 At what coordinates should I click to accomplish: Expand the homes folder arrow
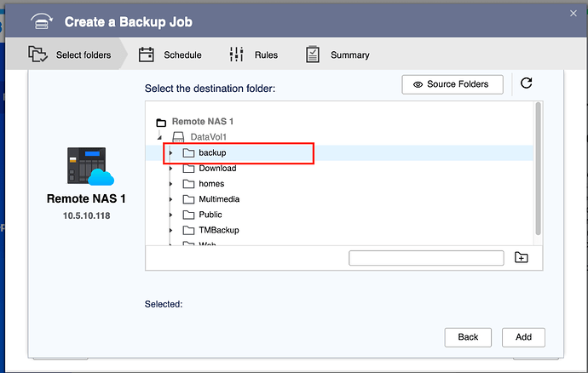[170, 184]
